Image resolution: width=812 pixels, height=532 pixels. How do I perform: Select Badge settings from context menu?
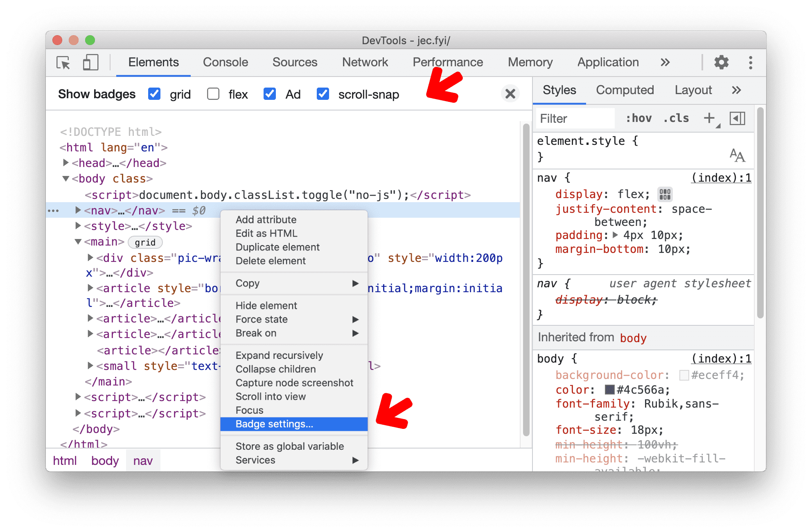tap(274, 423)
